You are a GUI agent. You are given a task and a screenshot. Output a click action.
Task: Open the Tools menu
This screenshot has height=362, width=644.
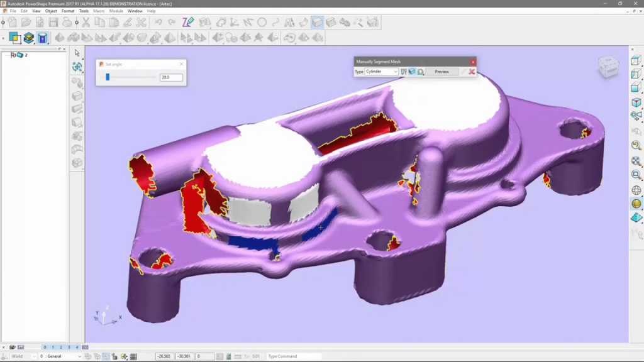pos(84,11)
